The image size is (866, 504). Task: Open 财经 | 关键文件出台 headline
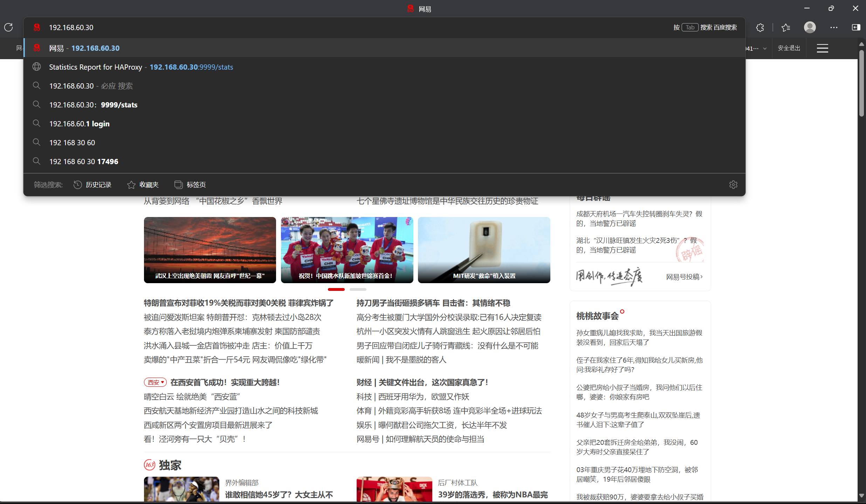pyautogui.click(x=422, y=382)
